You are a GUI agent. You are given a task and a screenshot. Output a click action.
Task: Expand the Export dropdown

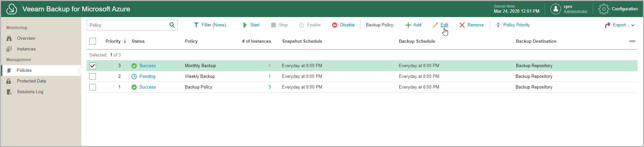click(x=620, y=25)
